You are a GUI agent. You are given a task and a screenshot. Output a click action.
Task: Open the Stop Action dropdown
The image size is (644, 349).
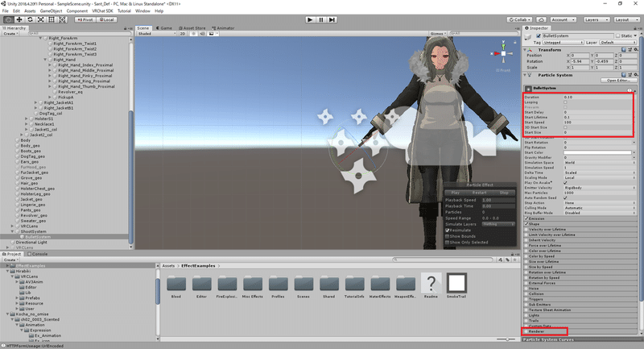(x=600, y=202)
